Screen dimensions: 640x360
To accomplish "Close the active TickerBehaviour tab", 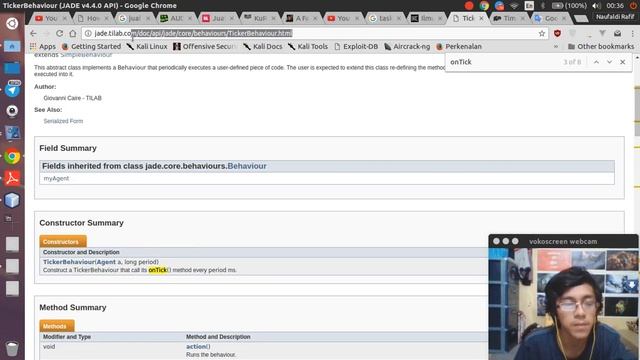I will click(481, 18).
